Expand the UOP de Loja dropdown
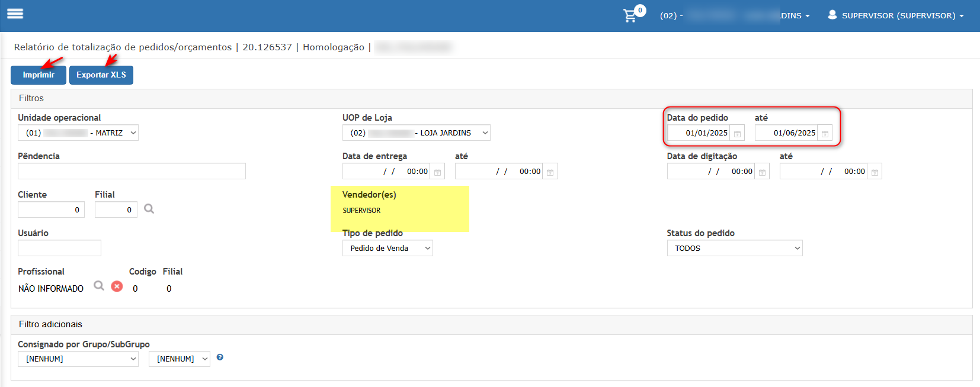The width and height of the screenshot is (980, 387). 416,133
